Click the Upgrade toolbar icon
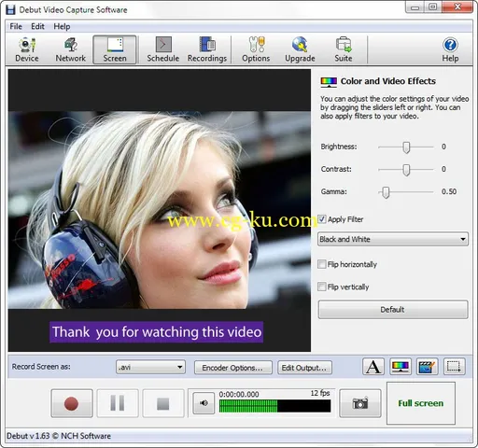Viewport: 478px width, 448px height. pos(300,49)
